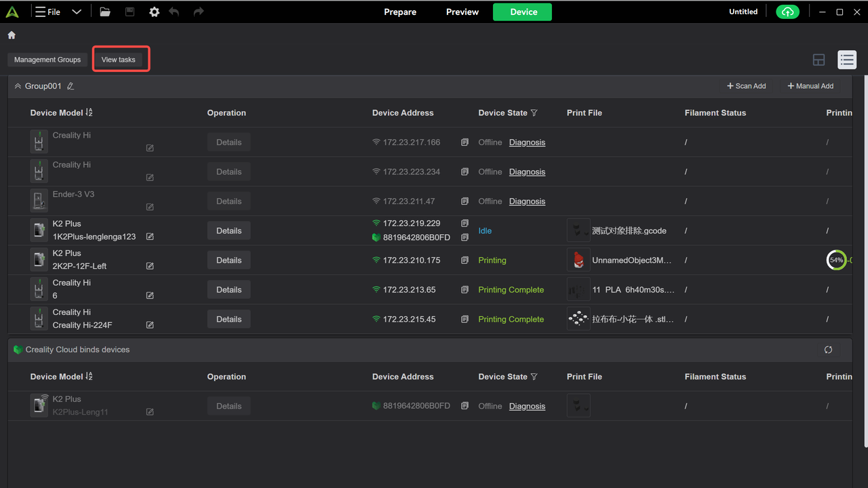Copy cloud device ID in K2Plus-Leng11 row
Screen dimensions: 868x488
[465, 406]
